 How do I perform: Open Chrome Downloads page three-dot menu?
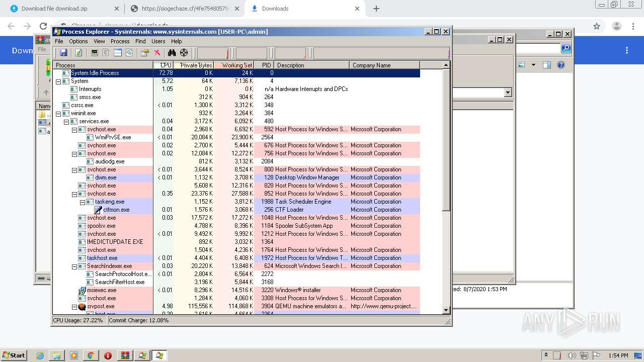(627, 50)
